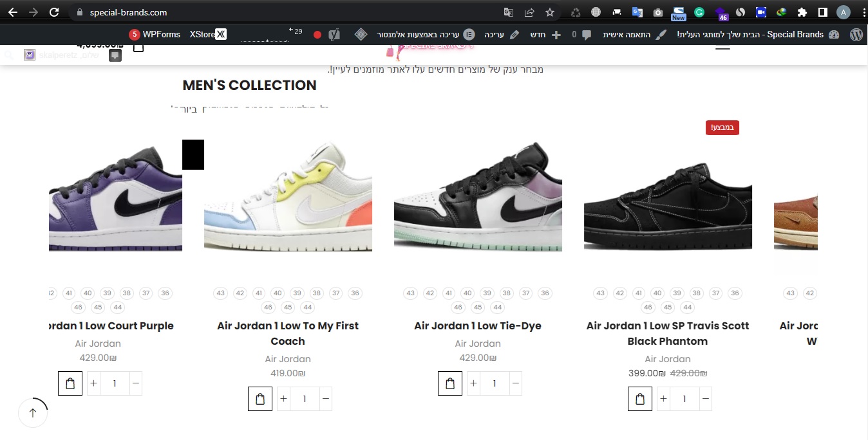Viewport: 868px width, 440px height.
Task: Click the camera screenshot extension icon
Action: pos(658,12)
